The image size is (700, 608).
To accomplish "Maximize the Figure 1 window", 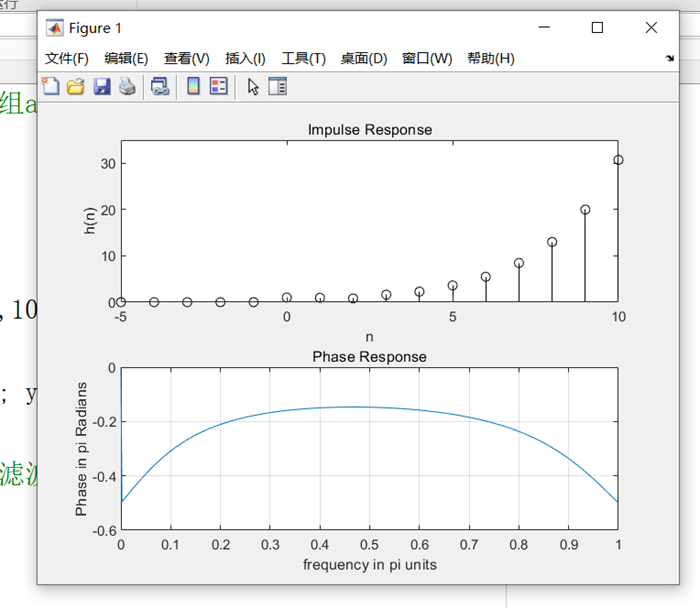I will click(597, 28).
